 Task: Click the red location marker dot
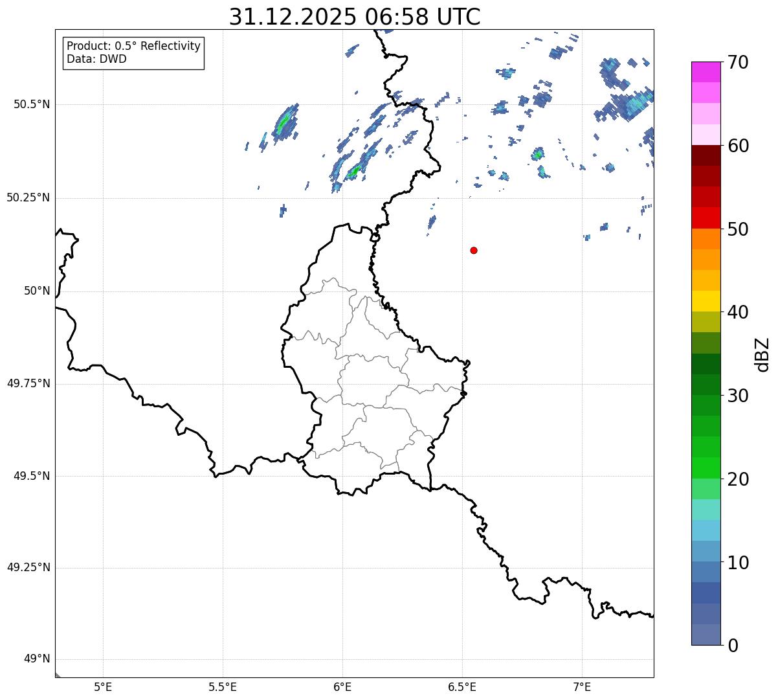tap(474, 250)
